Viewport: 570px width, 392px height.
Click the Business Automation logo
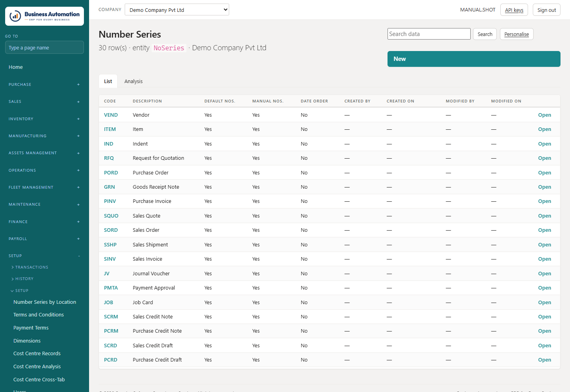[x=44, y=16]
